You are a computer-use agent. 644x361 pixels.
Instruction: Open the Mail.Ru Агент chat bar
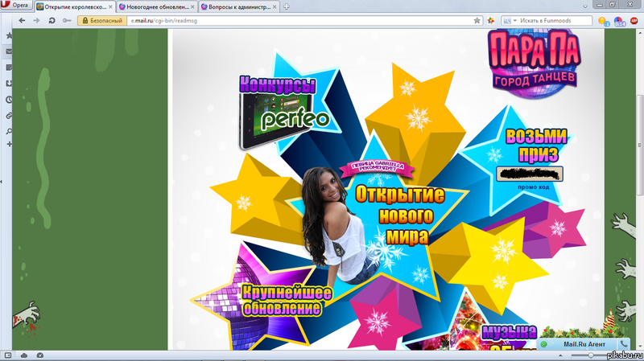pyautogui.click(x=584, y=344)
